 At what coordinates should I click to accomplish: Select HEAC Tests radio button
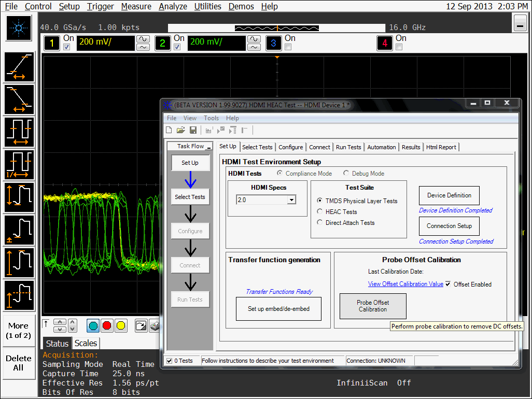(x=320, y=211)
